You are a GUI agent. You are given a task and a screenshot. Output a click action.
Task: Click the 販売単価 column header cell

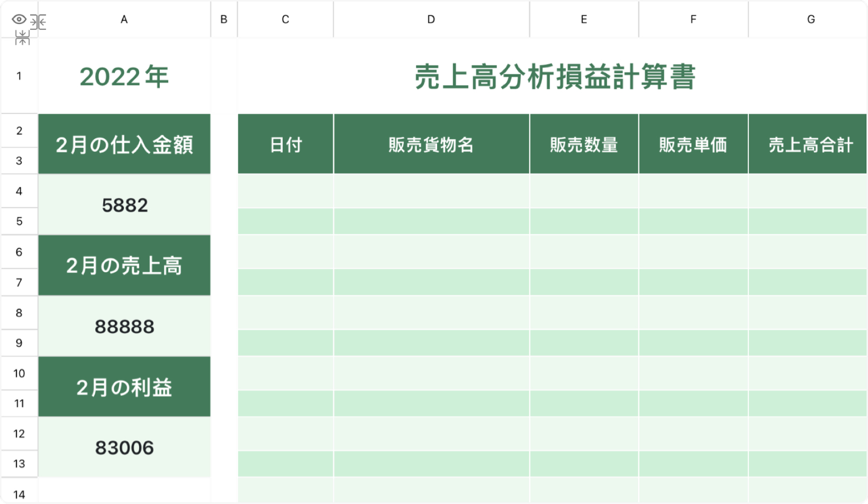tap(693, 144)
